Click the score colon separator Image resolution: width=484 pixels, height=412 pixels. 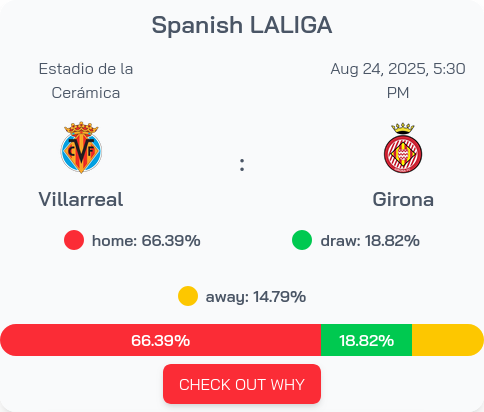click(x=242, y=165)
